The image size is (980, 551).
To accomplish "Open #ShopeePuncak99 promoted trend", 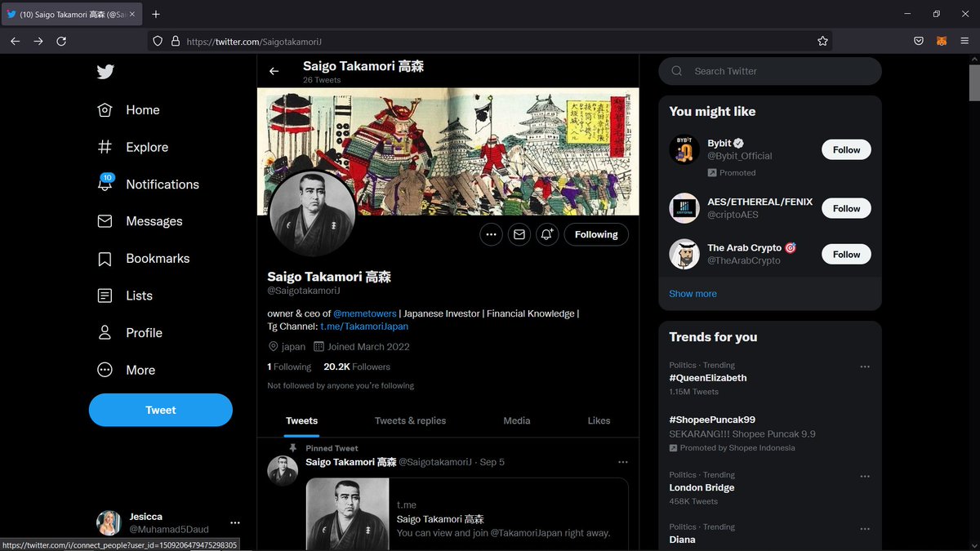I will [x=712, y=420].
